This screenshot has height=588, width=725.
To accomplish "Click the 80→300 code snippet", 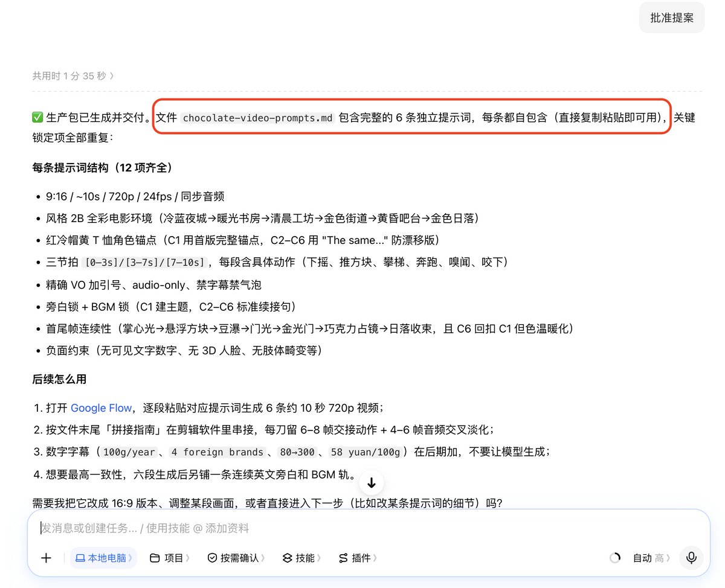I will (297, 452).
